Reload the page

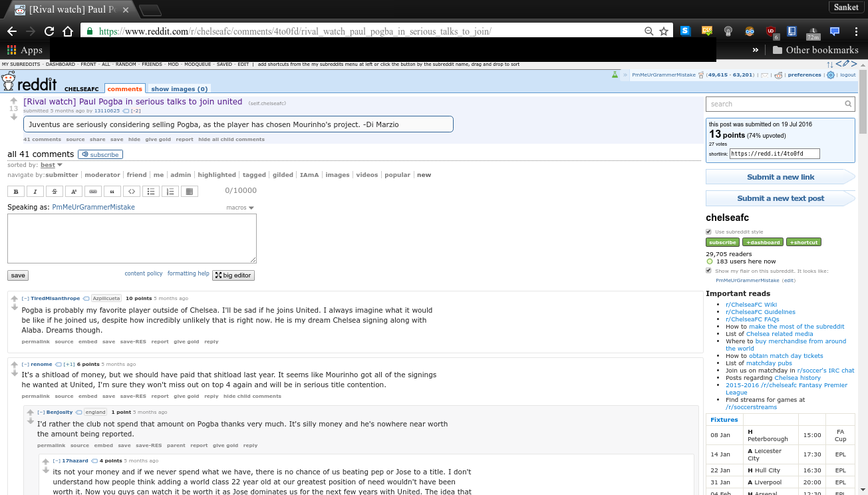pos(49,31)
